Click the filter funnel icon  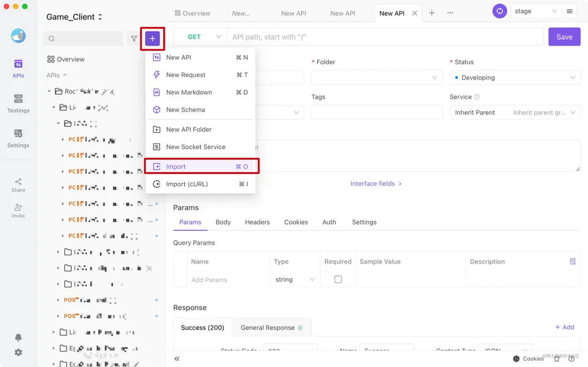pyautogui.click(x=134, y=39)
